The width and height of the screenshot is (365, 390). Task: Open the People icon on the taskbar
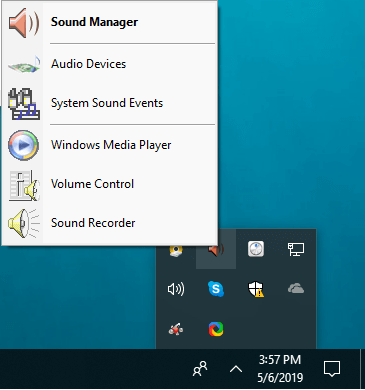200,369
